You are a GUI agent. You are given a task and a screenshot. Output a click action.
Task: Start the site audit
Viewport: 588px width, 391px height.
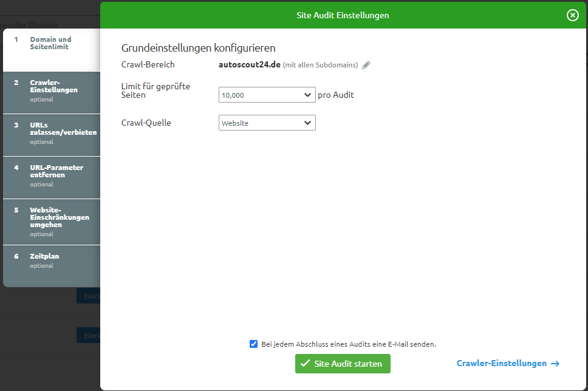(342, 364)
